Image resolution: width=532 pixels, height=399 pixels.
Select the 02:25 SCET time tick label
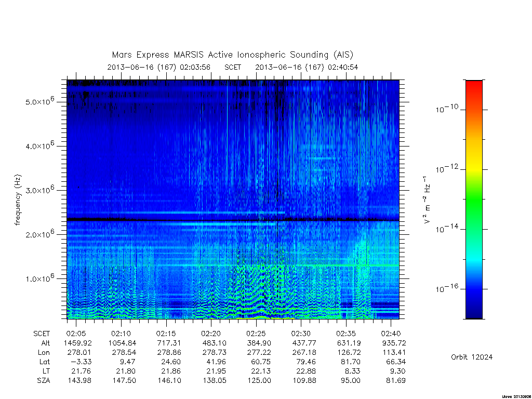(x=256, y=334)
